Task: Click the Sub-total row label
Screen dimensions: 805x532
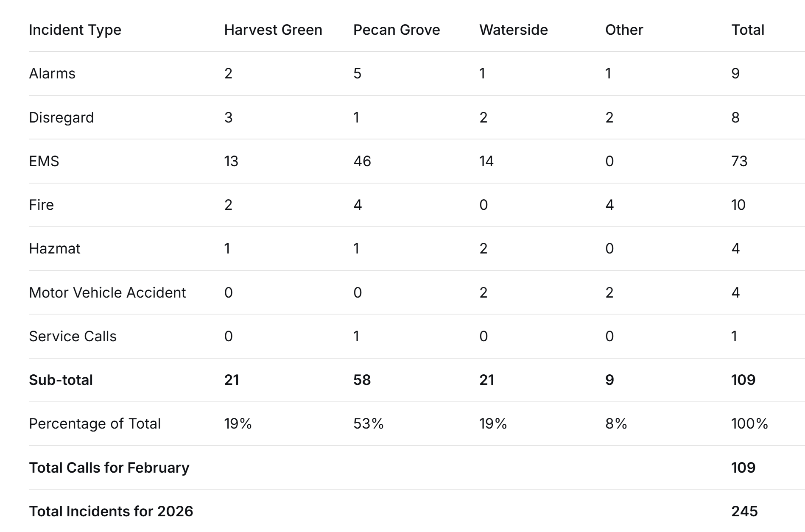Action: coord(61,380)
